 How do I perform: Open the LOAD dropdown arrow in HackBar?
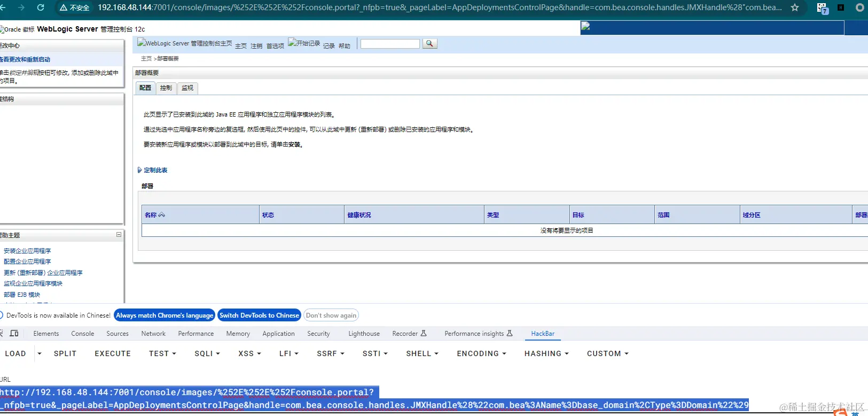pyautogui.click(x=40, y=353)
